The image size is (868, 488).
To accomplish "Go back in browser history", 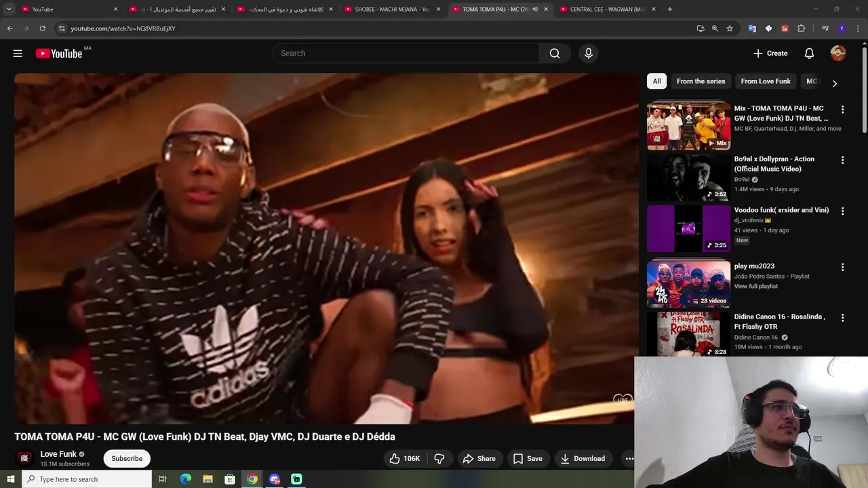I will [x=9, y=28].
